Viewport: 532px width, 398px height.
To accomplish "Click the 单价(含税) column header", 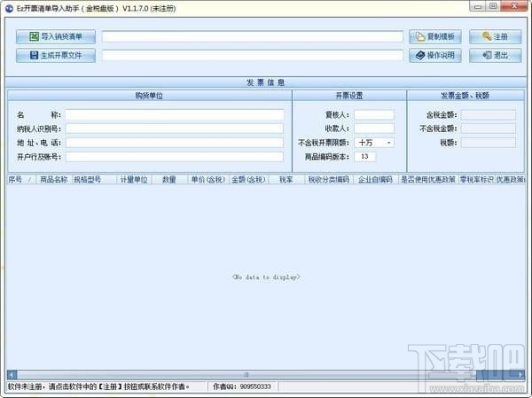I will [x=208, y=179].
